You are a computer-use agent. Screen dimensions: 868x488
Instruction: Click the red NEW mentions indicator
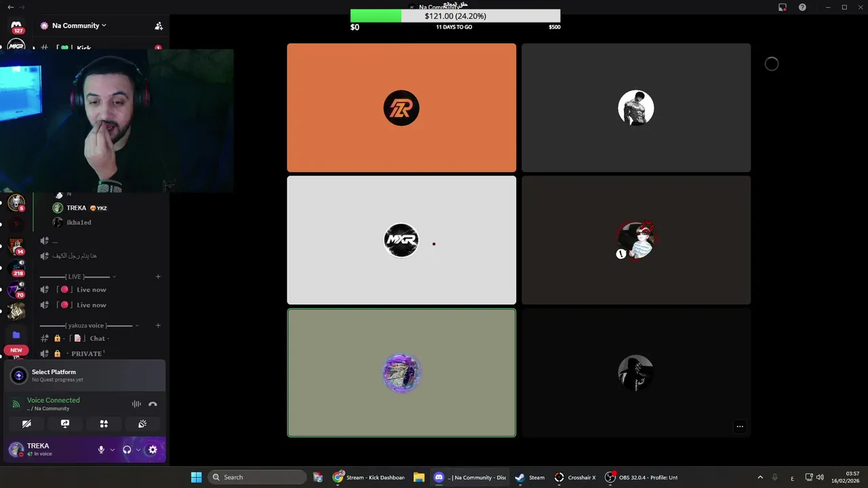click(x=16, y=350)
